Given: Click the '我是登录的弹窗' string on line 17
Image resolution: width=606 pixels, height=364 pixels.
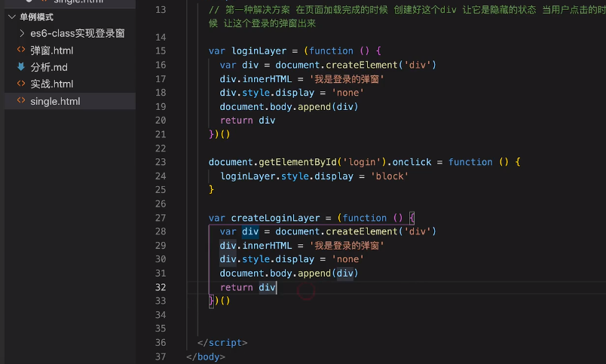Looking at the screenshot, I should click(347, 79).
